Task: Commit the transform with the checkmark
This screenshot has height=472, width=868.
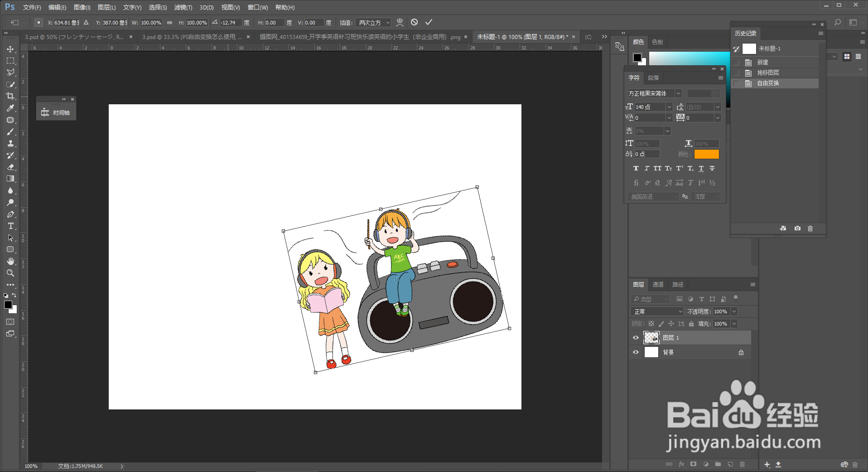Action: (429, 22)
